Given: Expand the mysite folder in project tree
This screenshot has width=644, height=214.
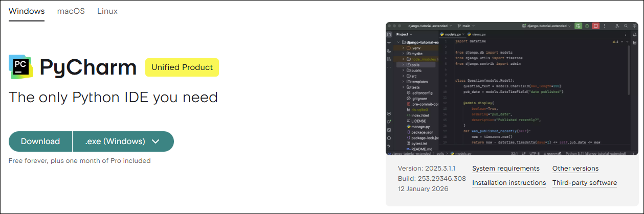Looking at the screenshot, I should point(403,54).
